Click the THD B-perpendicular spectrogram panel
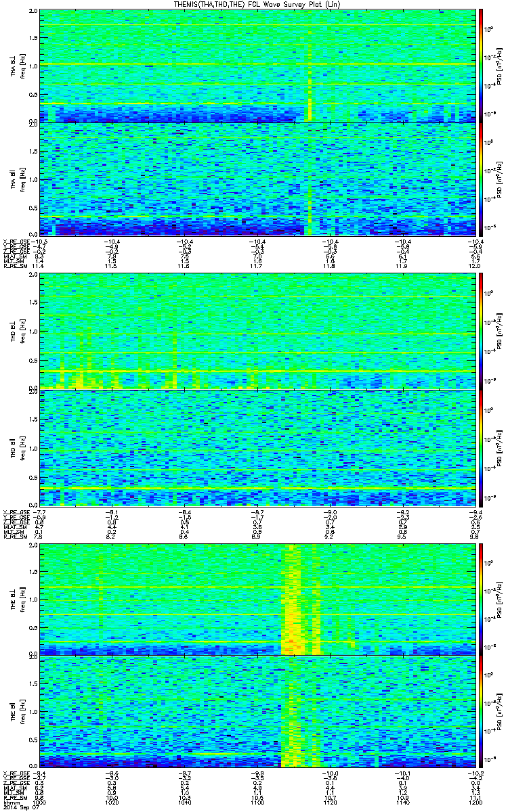The height and width of the screenshot is (812, 508). pyautogui.click(x=256, y=332)
